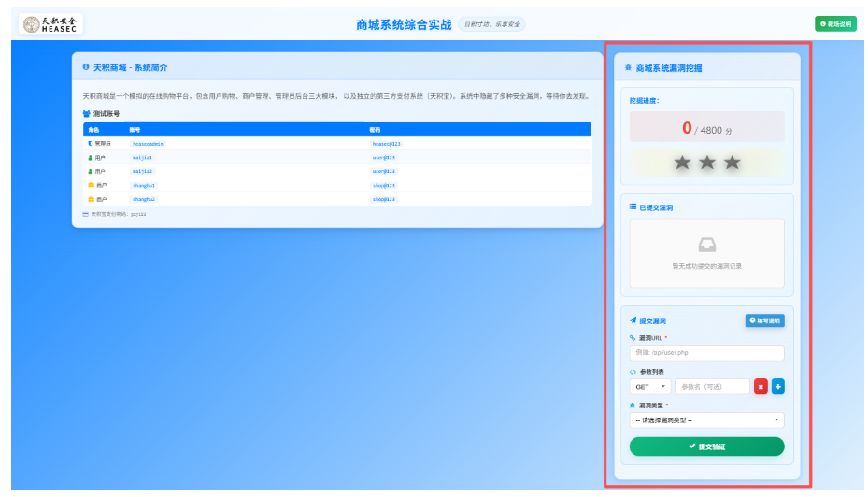Click the 0 / 4800 score progress box
The height and width of the screenshot is (497, 868).
pos(707,127)
